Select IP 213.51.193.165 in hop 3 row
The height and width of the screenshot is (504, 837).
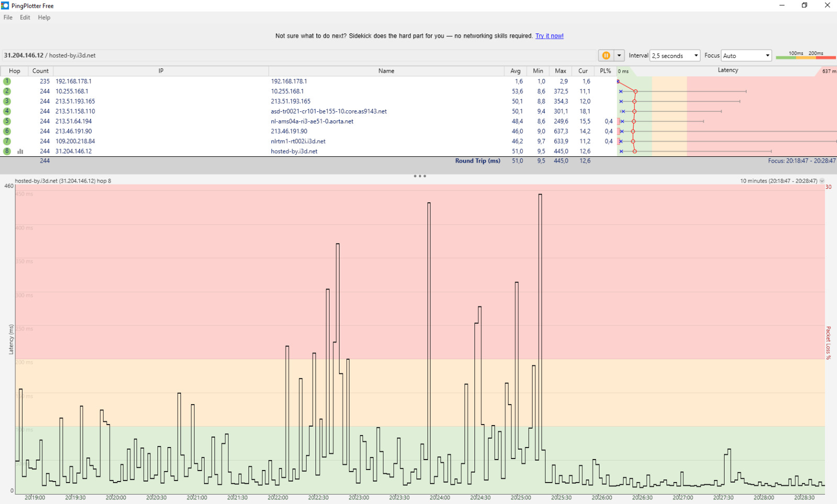click(x=75, y=101)
